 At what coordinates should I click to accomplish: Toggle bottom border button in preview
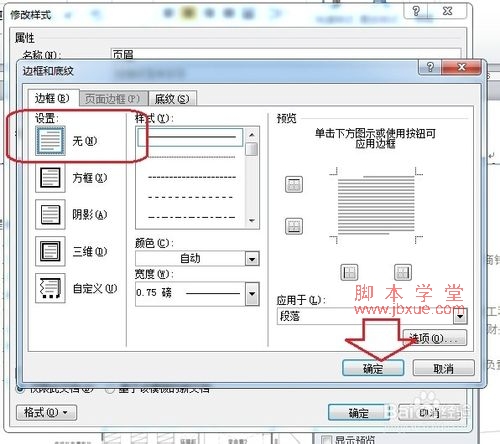click(294, 227)
